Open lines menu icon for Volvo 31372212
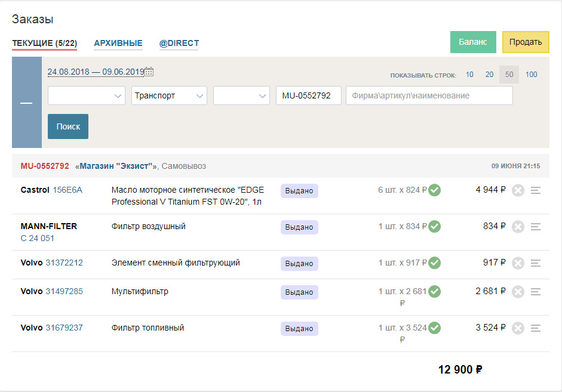 536,263
